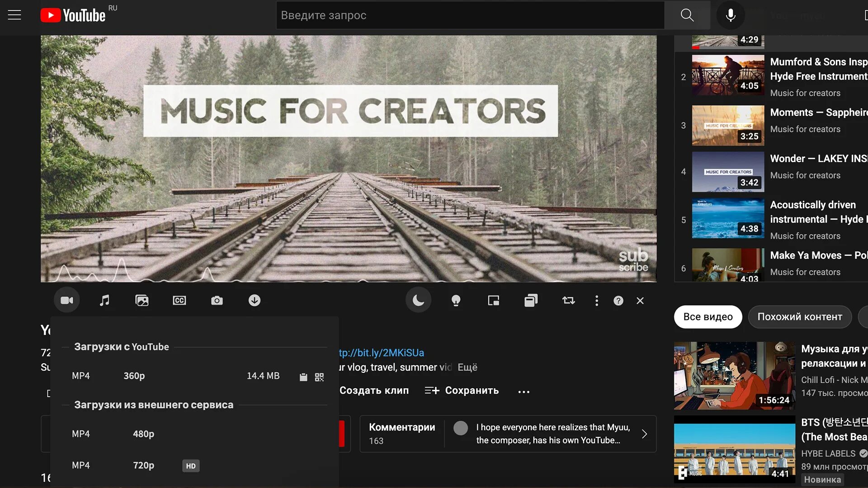Screen dimensions: 868x488
Task: Select the Все видео chip
Action: (708, 317)
